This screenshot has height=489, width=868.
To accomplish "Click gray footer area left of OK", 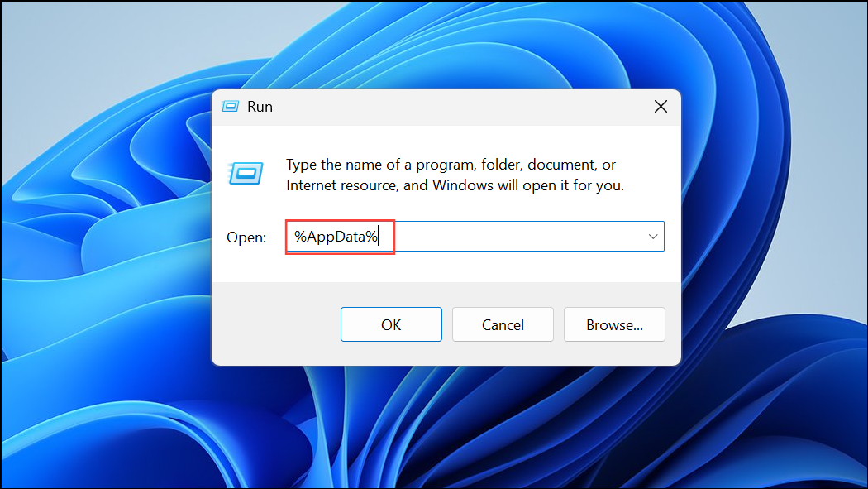I will tap(273, 325).
